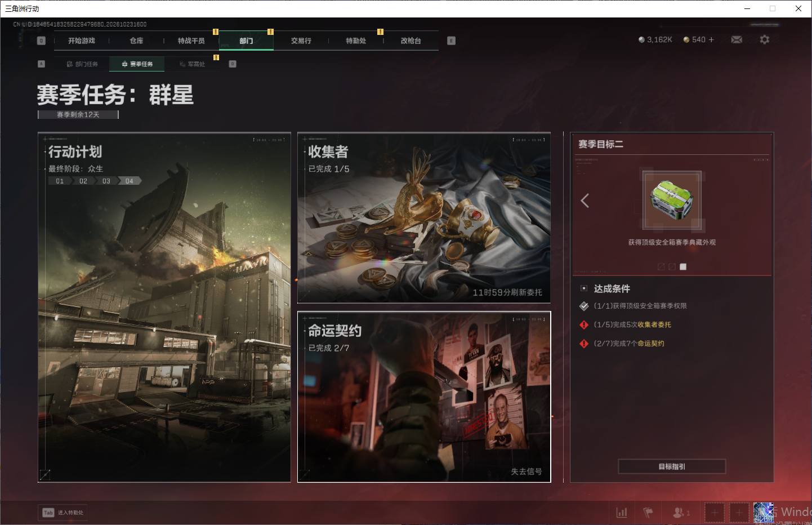
Task: Click the 3,162K currency balance
Action: pos(655,39)
